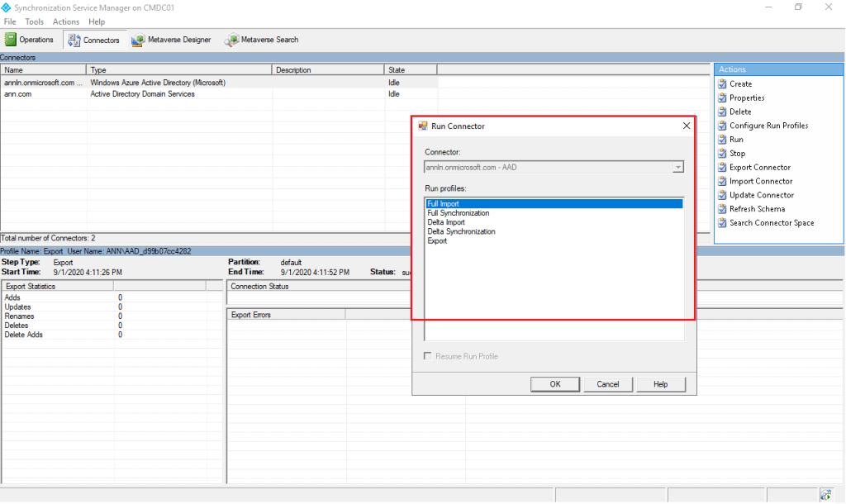This screenshot has width=846, height=504.
Task: Click the Refresh Schema icon
Action: tap(722, 209)
